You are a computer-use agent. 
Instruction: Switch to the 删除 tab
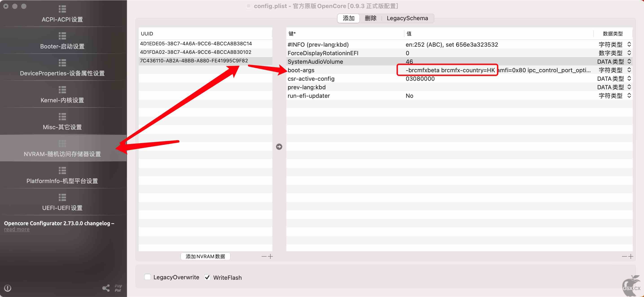370,18
